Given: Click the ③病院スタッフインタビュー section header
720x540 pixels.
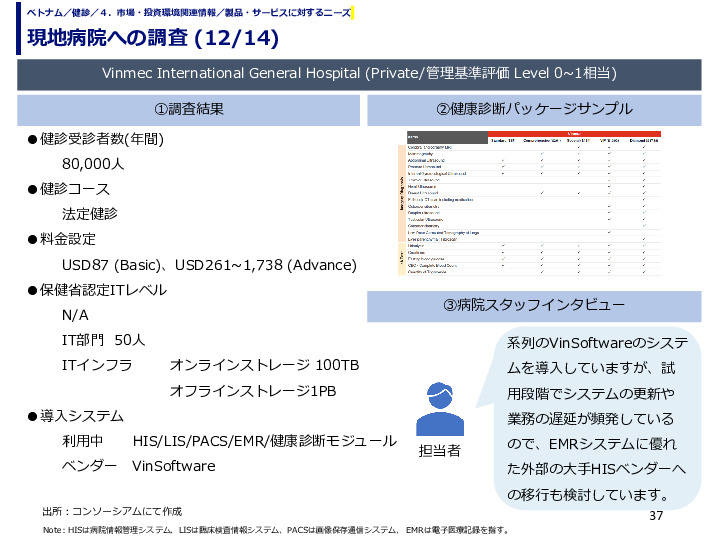Looking at the screenshot, I should [x=534, y=306].
